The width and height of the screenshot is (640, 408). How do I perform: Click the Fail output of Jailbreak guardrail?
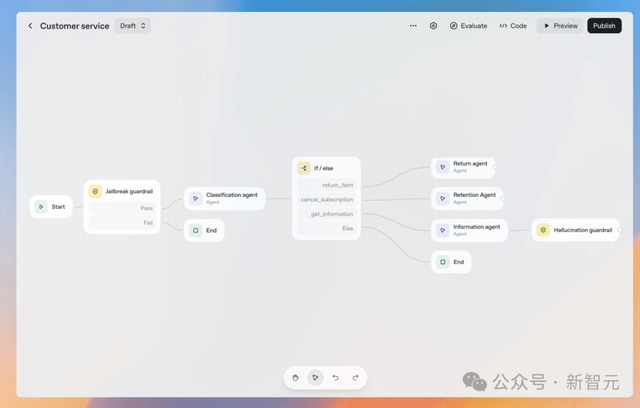[122, 223]
